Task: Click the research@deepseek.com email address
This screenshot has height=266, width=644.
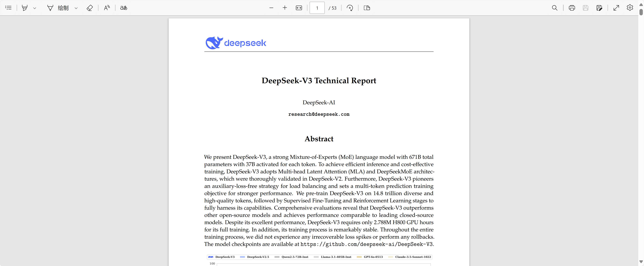Action: [319, 114]
